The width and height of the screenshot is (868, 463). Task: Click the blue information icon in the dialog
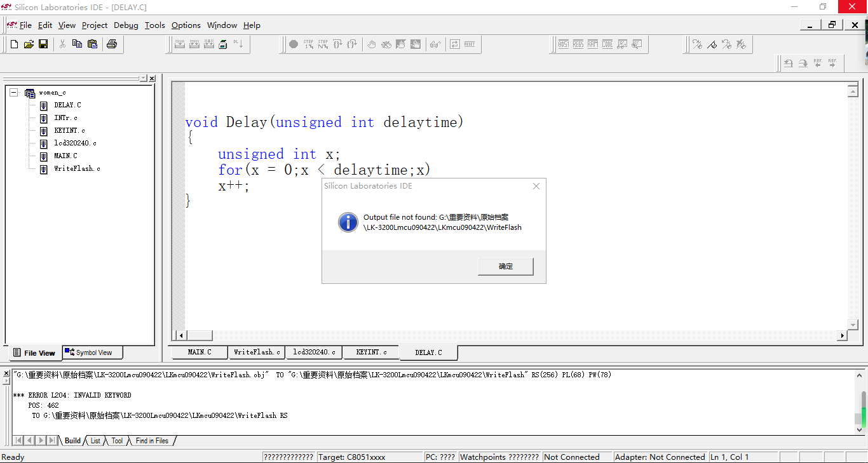348,222
